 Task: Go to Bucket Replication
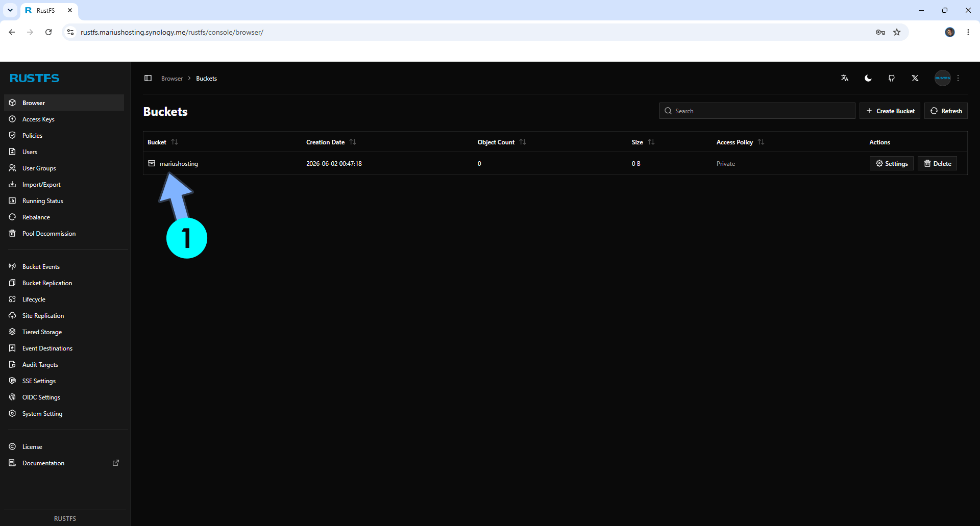coord(64,283)
